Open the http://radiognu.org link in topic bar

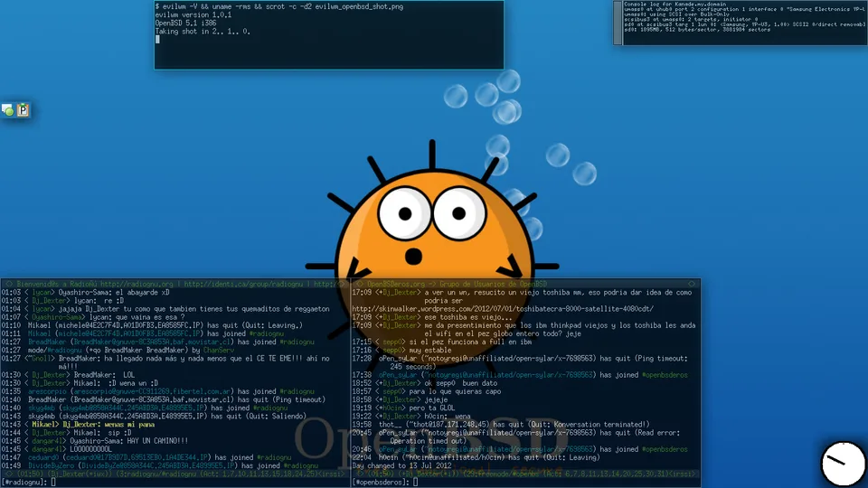137,284
